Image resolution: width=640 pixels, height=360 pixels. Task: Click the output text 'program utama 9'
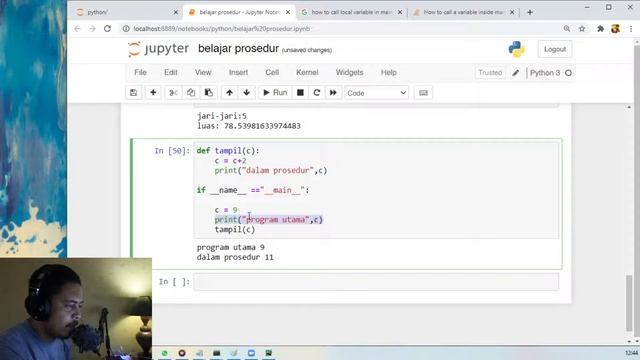pyautogui.click(x=231, y=247)
